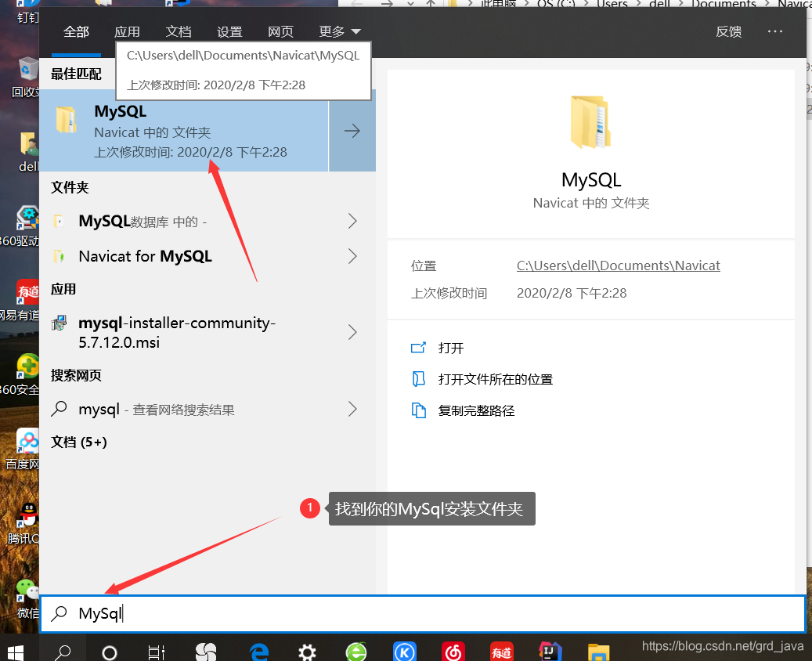Expand mysql-installer-community result chevron

[352, 332]
